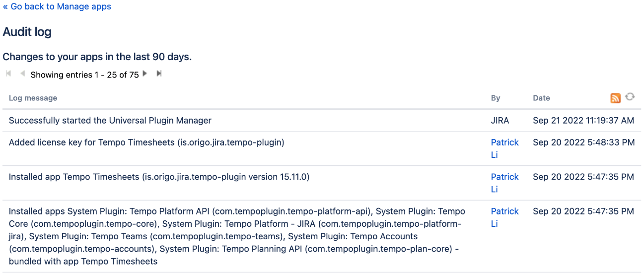Jump to the last page of entries

[x=159, y=74]
